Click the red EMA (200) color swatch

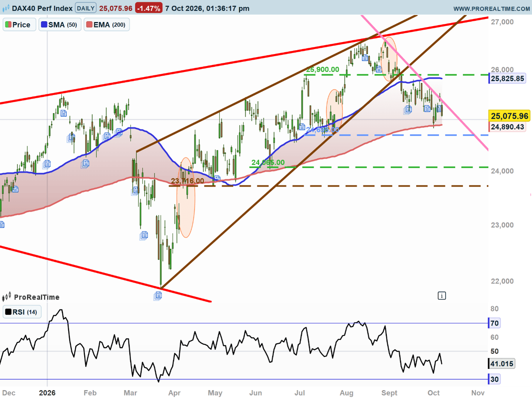click(x=89, y=25)
